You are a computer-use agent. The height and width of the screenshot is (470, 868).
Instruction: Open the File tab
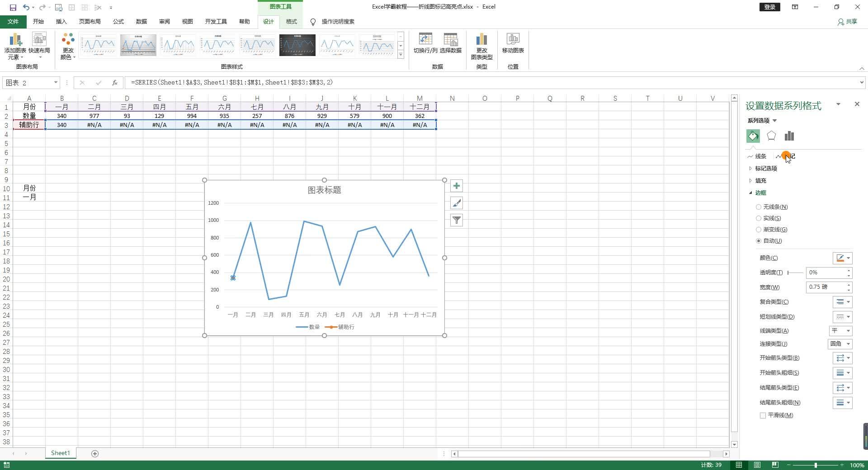pos(13,22)
